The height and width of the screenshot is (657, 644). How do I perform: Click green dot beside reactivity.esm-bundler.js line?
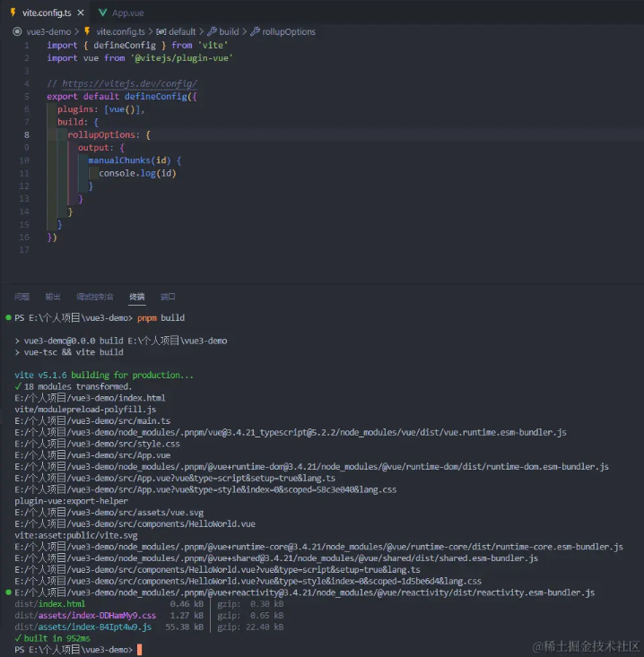click(8, 592)
